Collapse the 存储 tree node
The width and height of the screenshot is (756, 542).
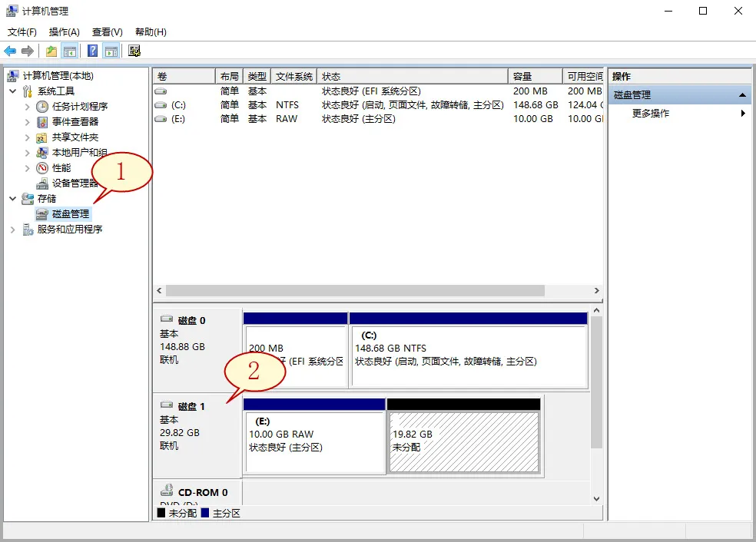[13, 199]
